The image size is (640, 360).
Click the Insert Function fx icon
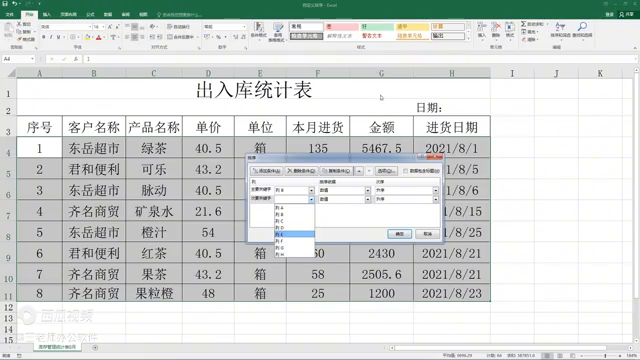(76, 59)
